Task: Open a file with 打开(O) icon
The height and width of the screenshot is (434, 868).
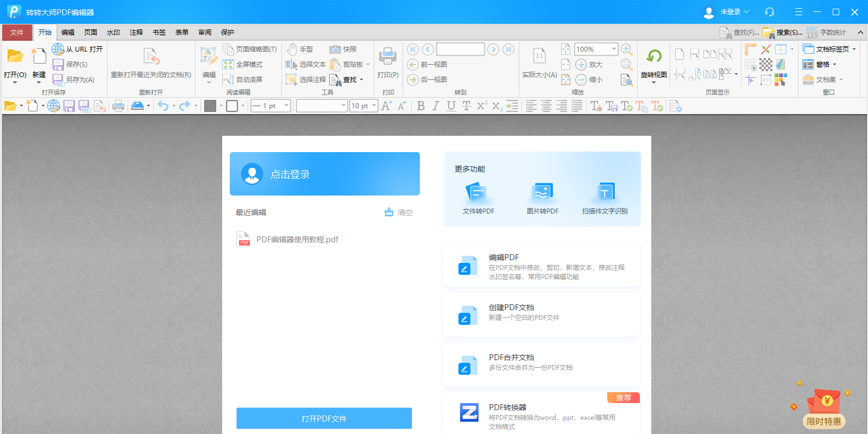Action: pos(15,56)
